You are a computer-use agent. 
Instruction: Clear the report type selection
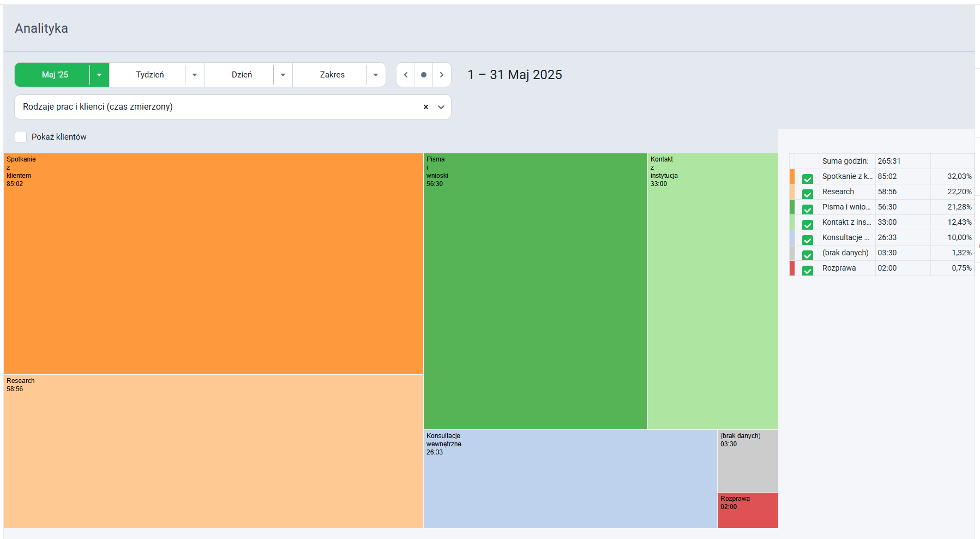point(426,107)
